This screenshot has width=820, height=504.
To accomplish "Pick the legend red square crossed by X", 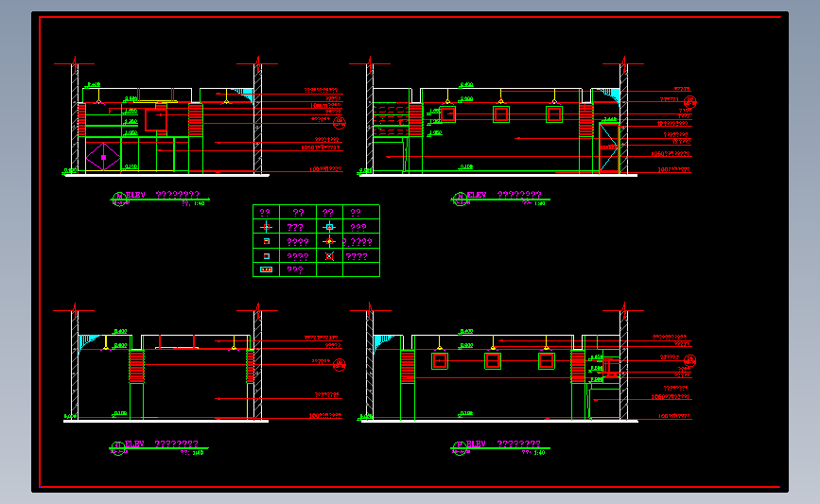I will tap(329, 256).
